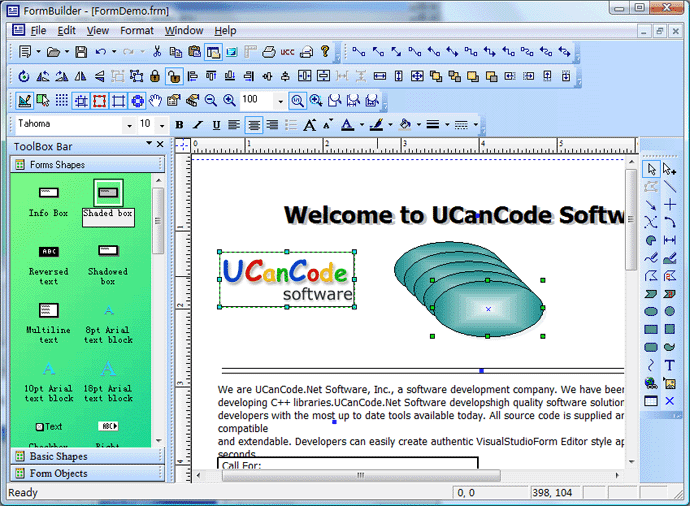Viewport: 690px width, 506px height.
Task: Click the Increase Font Size A icon
Action: [x=310, y=125]
